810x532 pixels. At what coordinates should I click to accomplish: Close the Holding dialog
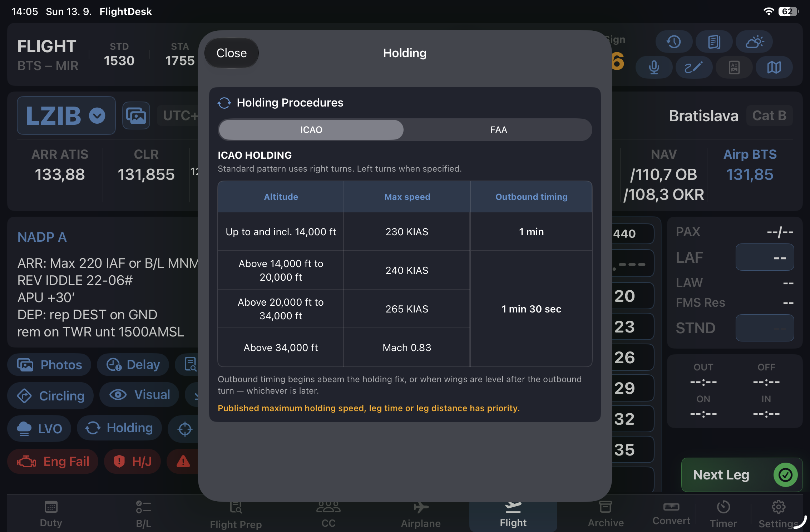(x=231, y=53)
